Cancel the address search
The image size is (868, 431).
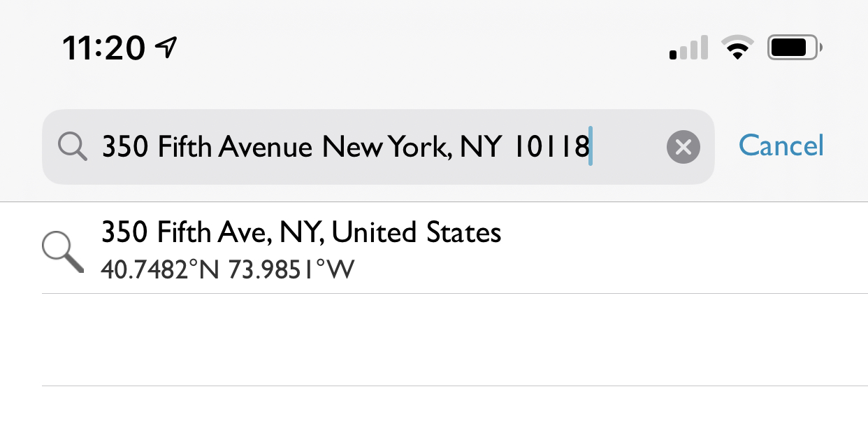(x=781, y=146)
